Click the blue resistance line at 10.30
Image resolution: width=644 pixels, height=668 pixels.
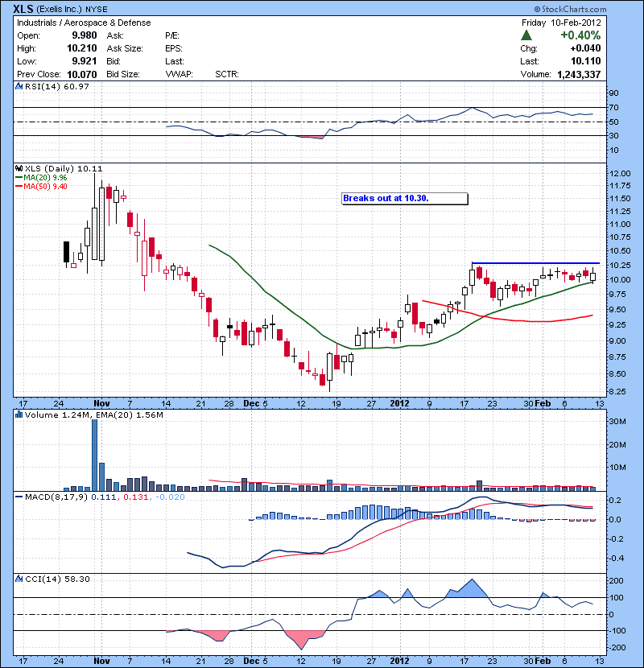click(536, 263)
